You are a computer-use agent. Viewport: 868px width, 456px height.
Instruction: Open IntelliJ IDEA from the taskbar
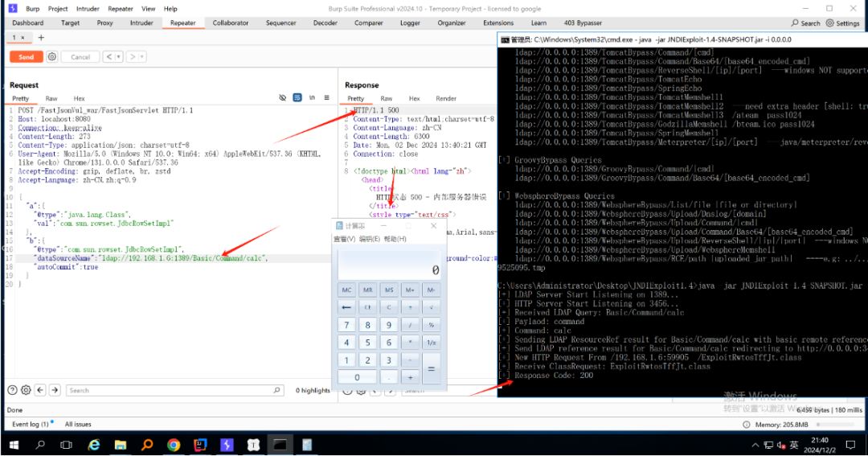tap(200, 445)
